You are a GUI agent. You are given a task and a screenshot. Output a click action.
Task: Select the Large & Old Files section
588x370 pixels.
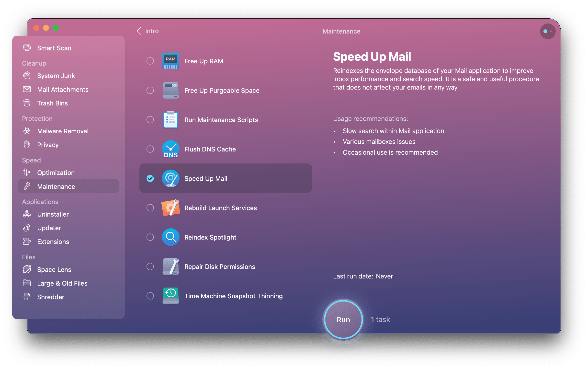coord(63,283)
